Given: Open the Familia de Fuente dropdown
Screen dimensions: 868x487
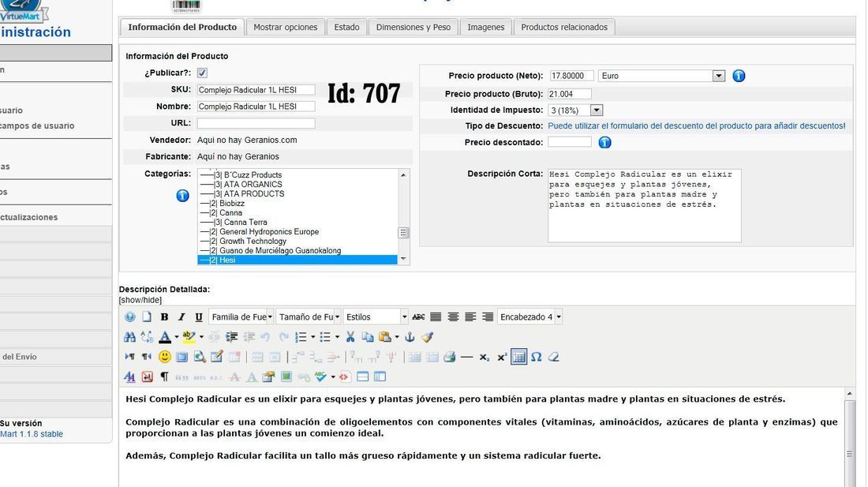Looking at the screenshot, I should [241, 317].
